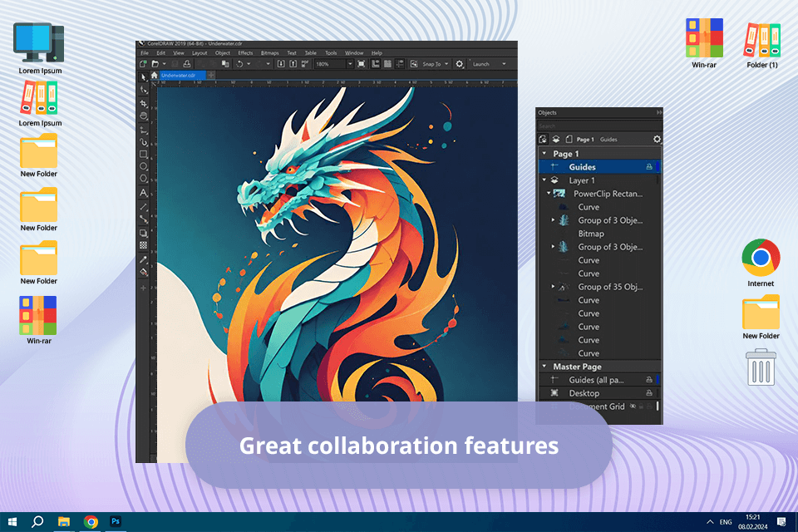798x532 pixels.
Task: Open the Bitmaps menu
Action: 269,53
